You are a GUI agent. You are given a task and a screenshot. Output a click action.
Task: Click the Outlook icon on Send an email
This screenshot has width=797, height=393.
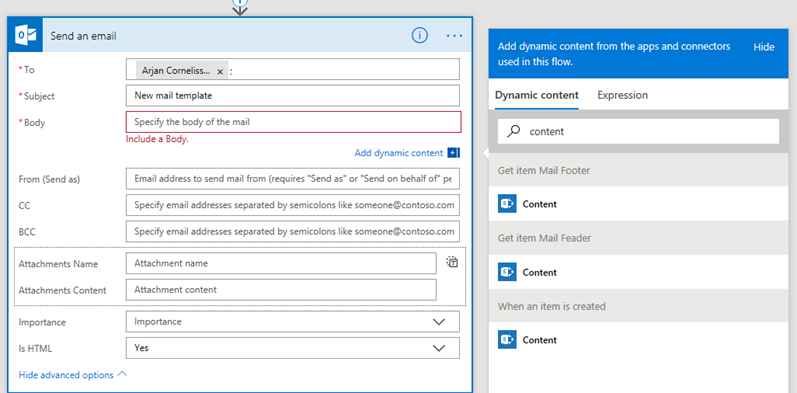[26, 36]
